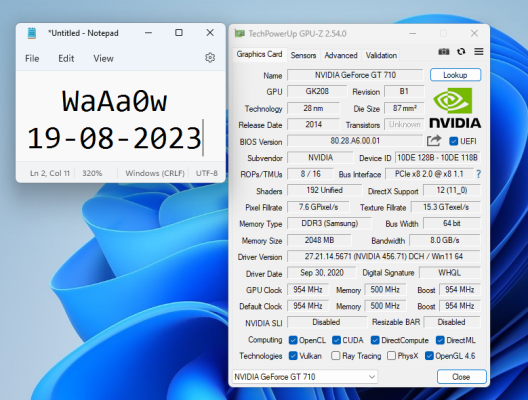The height and width of the screenshot is (400, 528).
Task: Click the Pixel Fillrate 7.6 GPixel/s field
Action: 318,207
